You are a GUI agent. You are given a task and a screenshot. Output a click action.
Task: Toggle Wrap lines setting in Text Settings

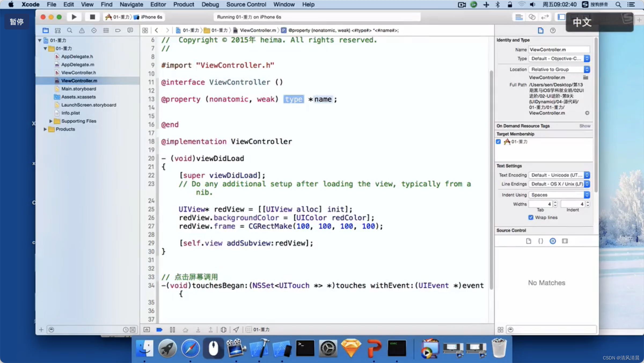[x=530, y=217]
